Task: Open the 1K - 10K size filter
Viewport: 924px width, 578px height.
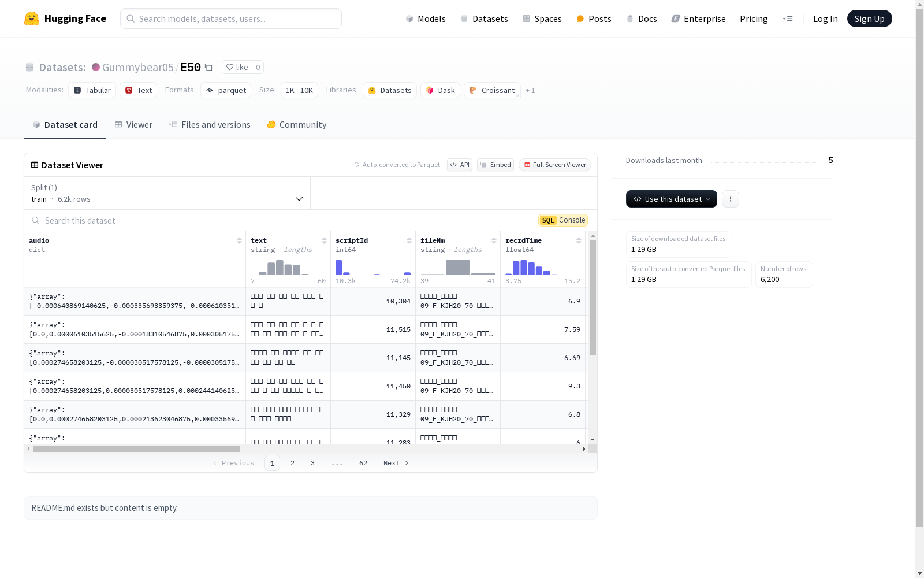Action: 299,90
